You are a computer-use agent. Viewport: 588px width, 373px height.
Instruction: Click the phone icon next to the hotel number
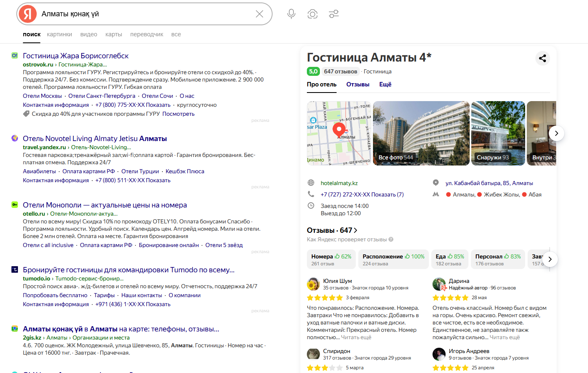click(311, 194)
